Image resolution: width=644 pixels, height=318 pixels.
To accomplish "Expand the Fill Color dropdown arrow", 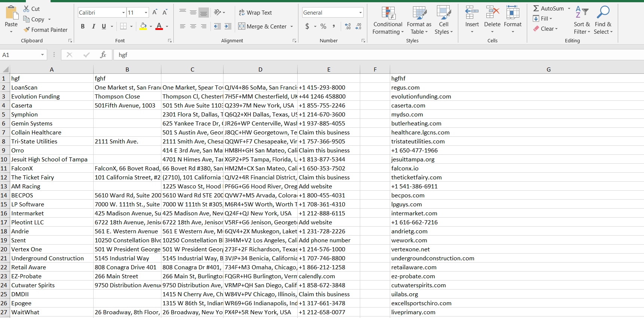I will pos(151,26).
